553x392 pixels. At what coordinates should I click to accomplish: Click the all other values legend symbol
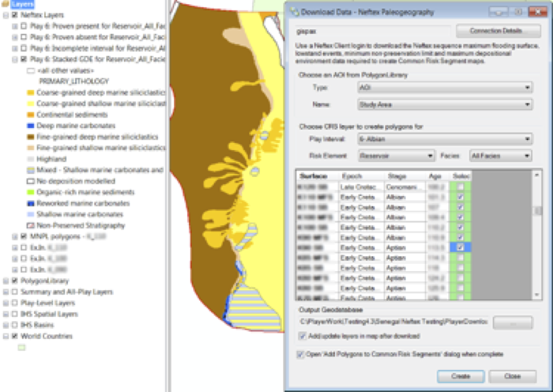[30, 71]
